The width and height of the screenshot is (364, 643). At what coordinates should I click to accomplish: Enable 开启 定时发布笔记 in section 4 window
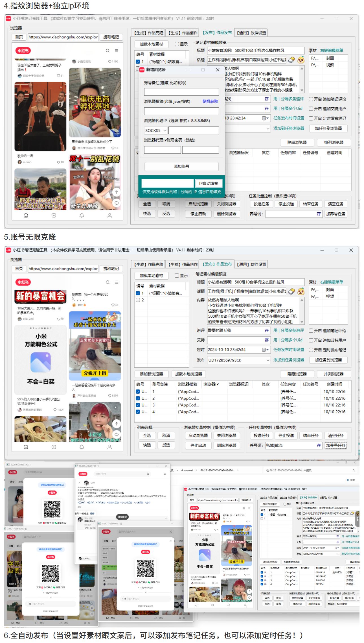click(x=311, y=118)
